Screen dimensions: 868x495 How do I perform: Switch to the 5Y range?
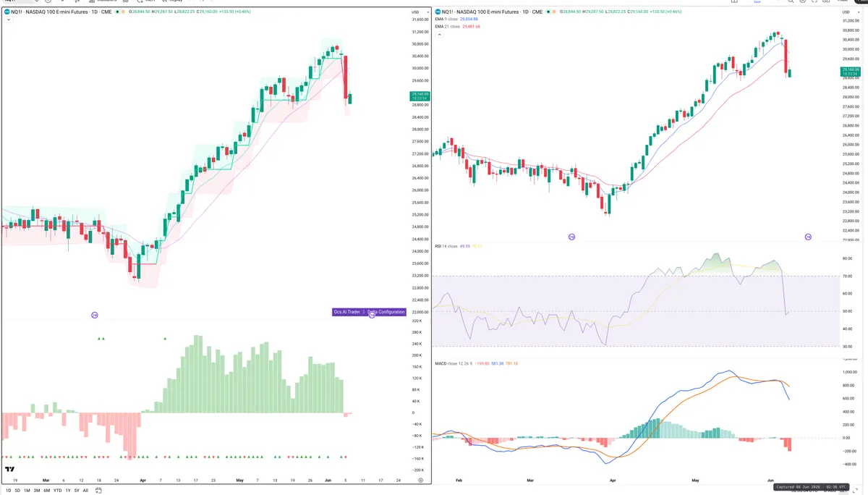tap(77, 490)
